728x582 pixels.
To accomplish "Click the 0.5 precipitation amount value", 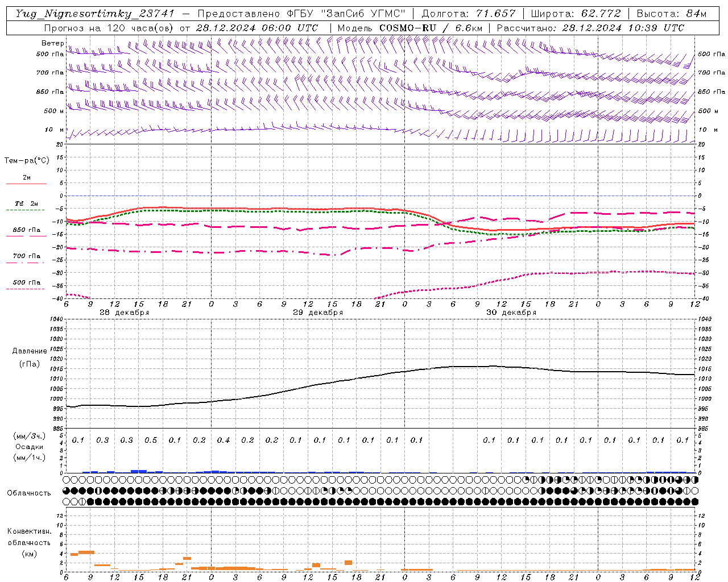I will pyautogui.click(x=151, y=440).
